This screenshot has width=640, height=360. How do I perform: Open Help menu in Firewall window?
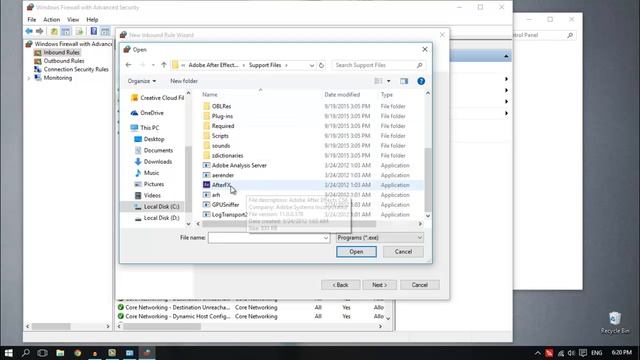pyautogui.click(x=92, y=20)
